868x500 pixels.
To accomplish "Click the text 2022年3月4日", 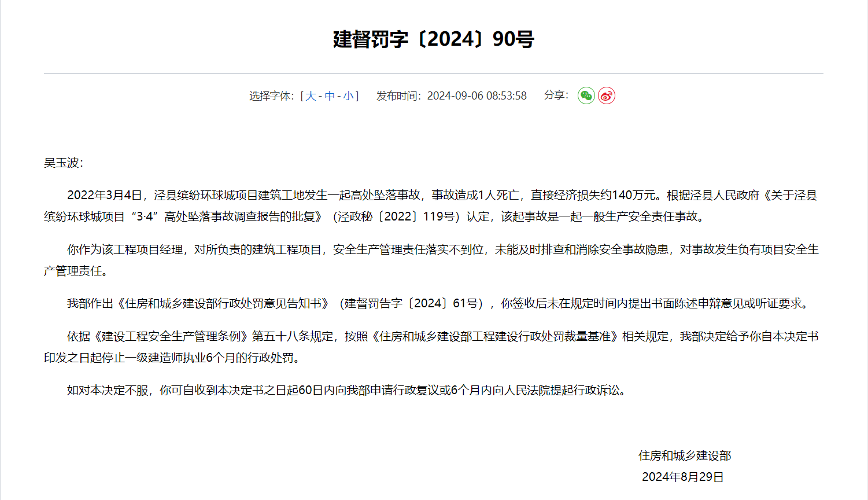I will point(105,196).
